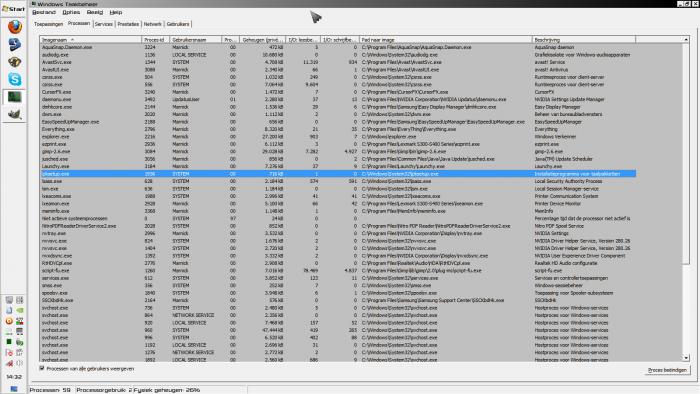The width and height of the screenshot is (700, 394).
Task: Click the Task Manager taskbar icon
Action: pos(14,97)
